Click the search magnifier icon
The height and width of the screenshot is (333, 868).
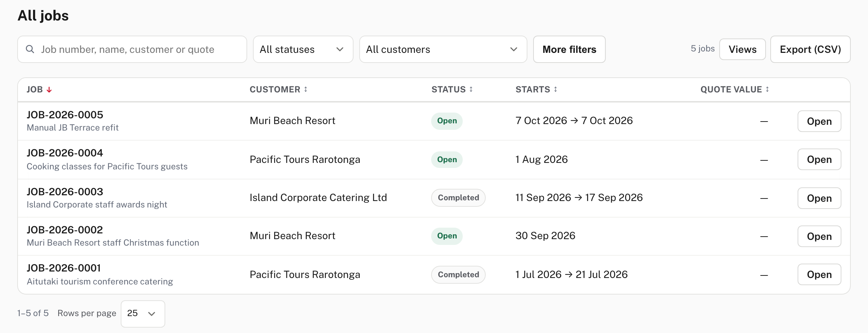pos(30,49)
